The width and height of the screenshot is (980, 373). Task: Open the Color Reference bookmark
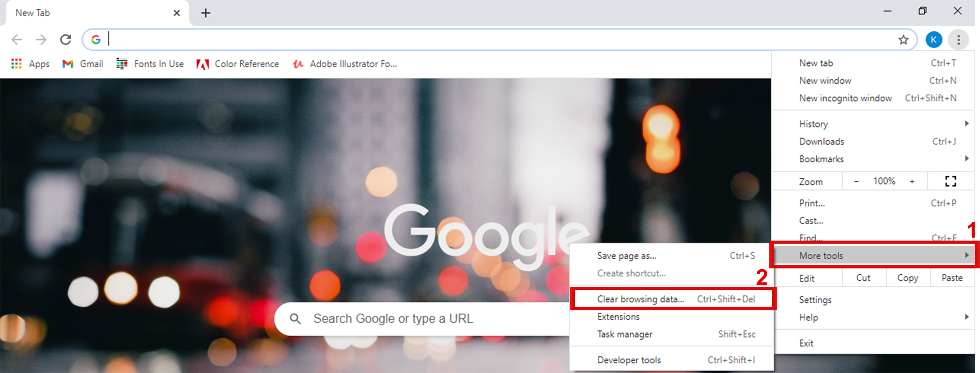tap(238, 64)
